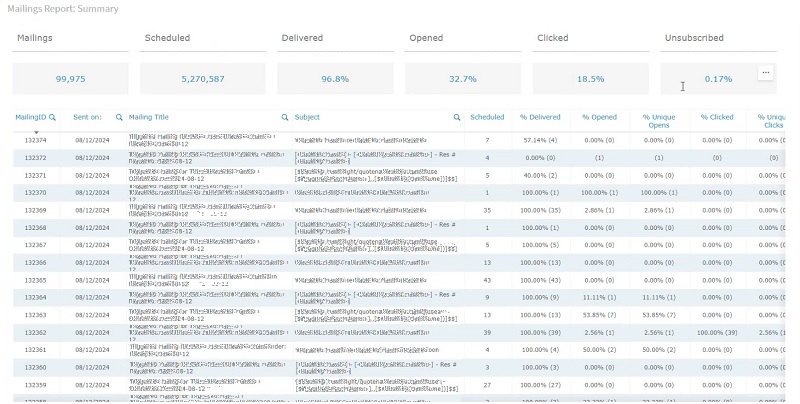Select the 5,270,587 Scheduled summary value
Viewport: 800px width, 404px height.
pyautogui.click(x=203, y=79)
